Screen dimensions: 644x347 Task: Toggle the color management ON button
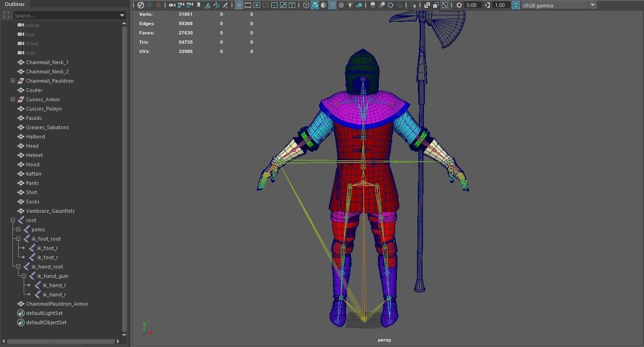click(x=516, y=5)
